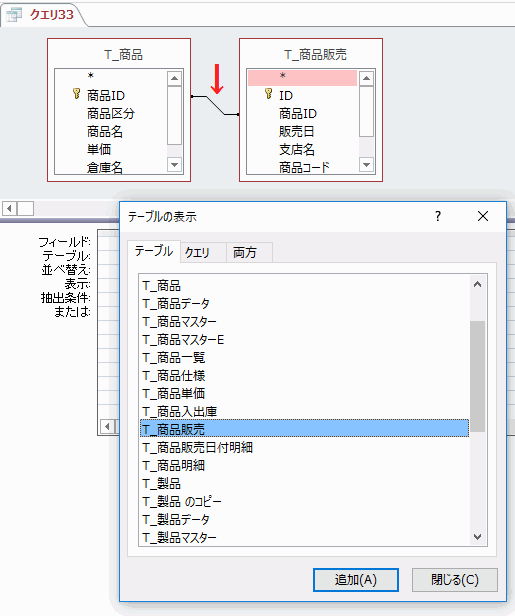Select 商品区分 field in T_商品

pos(111,114)
